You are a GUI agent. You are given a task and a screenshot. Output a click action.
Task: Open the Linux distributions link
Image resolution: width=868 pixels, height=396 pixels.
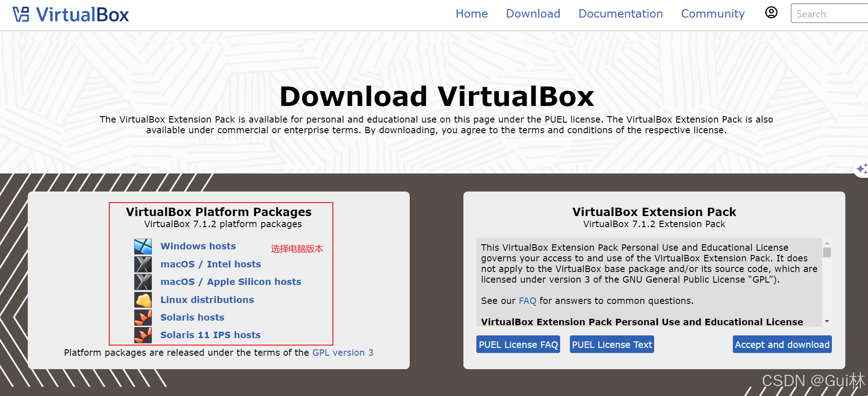click(x=207, y=300)
